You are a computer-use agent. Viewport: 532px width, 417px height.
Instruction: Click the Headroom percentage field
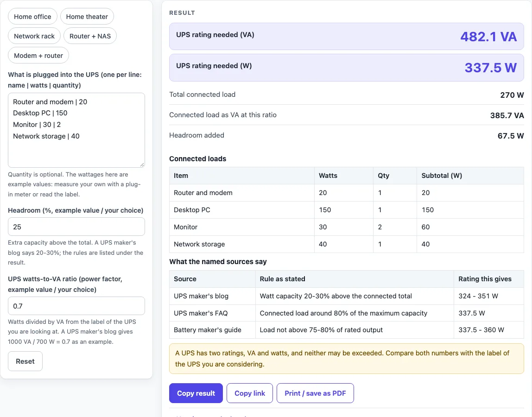tap(76, 227)
